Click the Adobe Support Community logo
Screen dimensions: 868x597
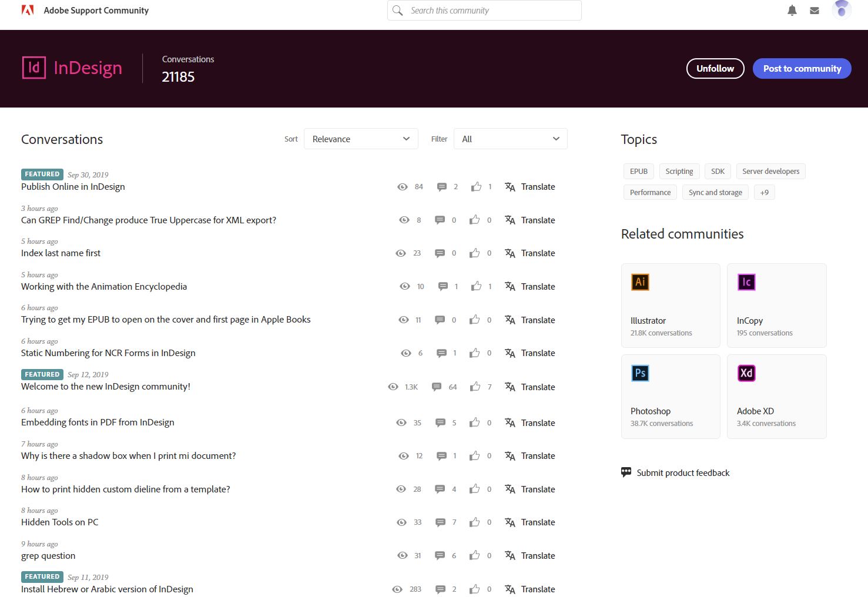click(x=85, y=10)
